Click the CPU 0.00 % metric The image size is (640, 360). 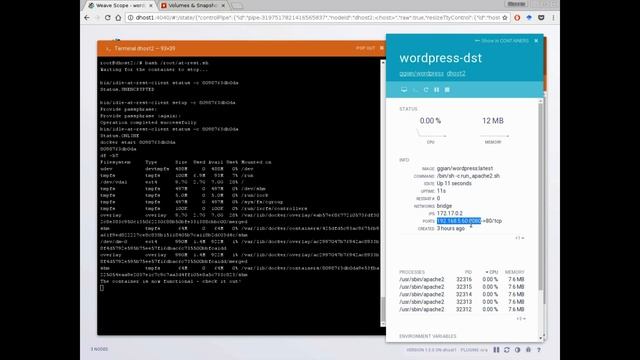[430, 121]
